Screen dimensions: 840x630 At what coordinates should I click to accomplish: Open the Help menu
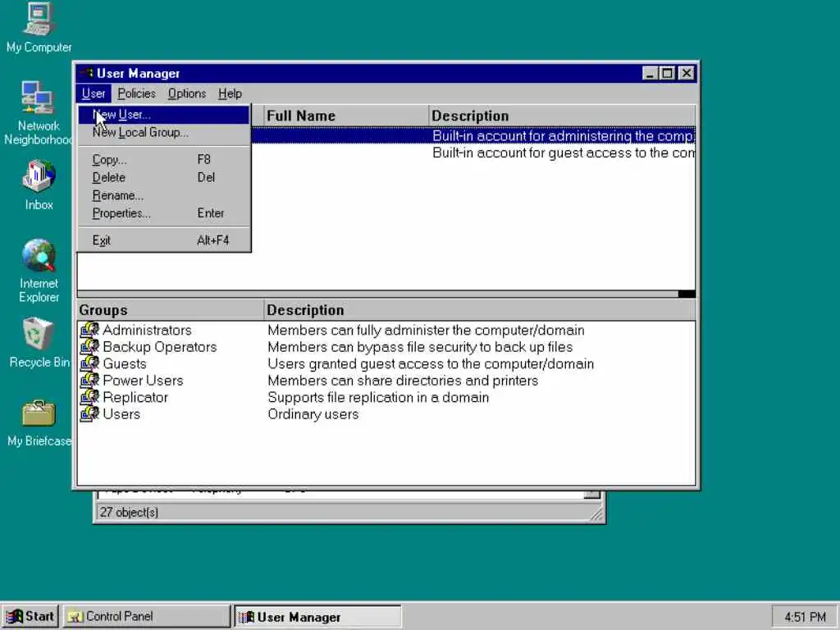click(230, 94)
